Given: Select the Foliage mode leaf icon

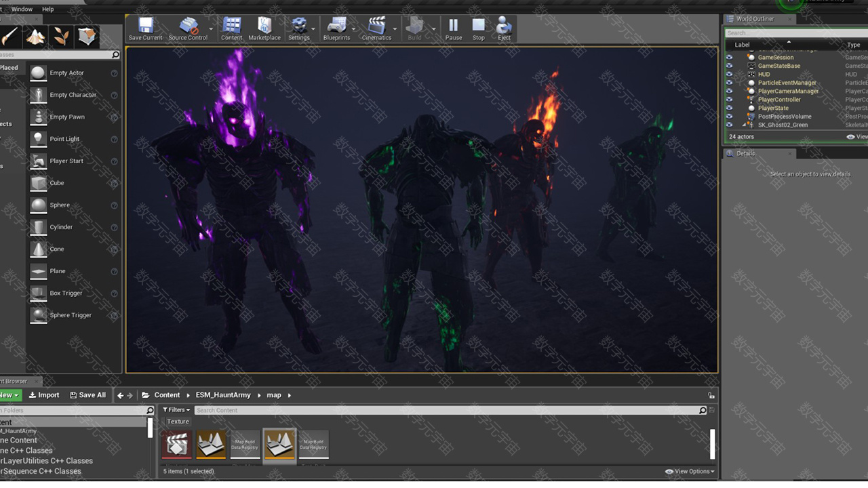Looking at the screenshot, I should (x=61, y=37).
